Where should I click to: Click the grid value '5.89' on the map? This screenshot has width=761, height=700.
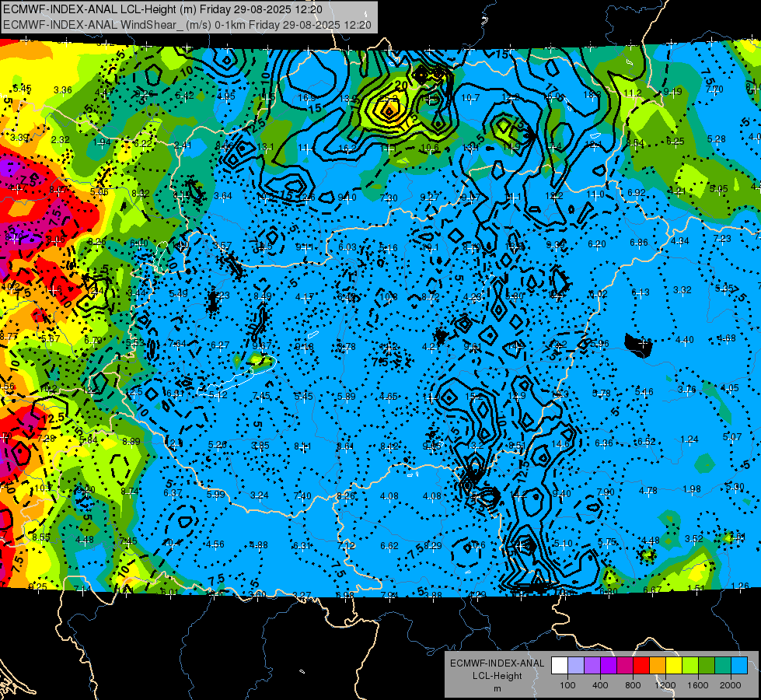coord(347,397)
